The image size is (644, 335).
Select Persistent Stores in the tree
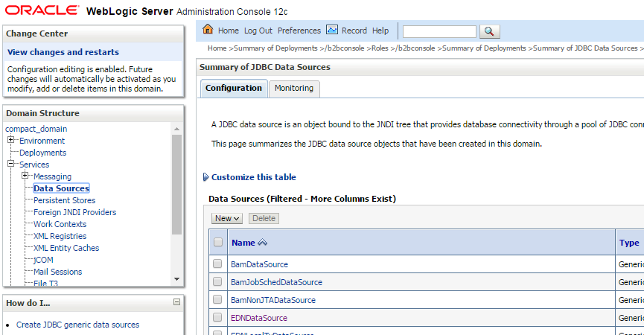(65, 200)
